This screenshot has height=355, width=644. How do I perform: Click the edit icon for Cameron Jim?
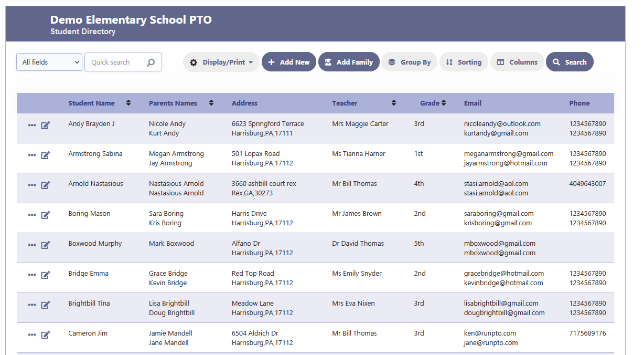tap(46, 335)
